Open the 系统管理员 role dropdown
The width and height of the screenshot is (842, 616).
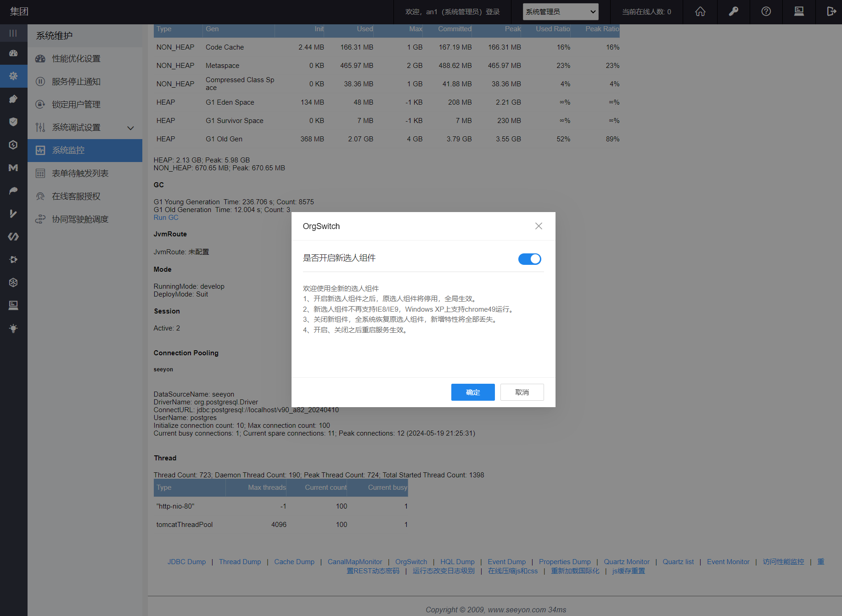coord(560,12)
